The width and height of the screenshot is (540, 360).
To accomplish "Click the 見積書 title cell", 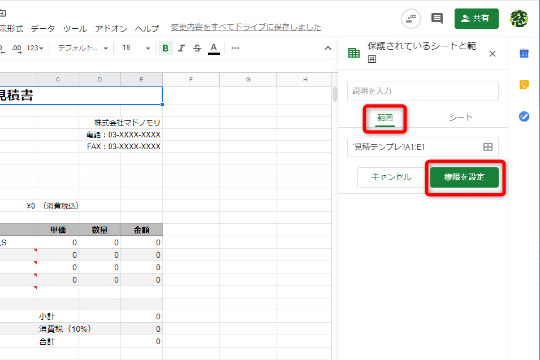I will pyautogui.click(x=81, y=95).
